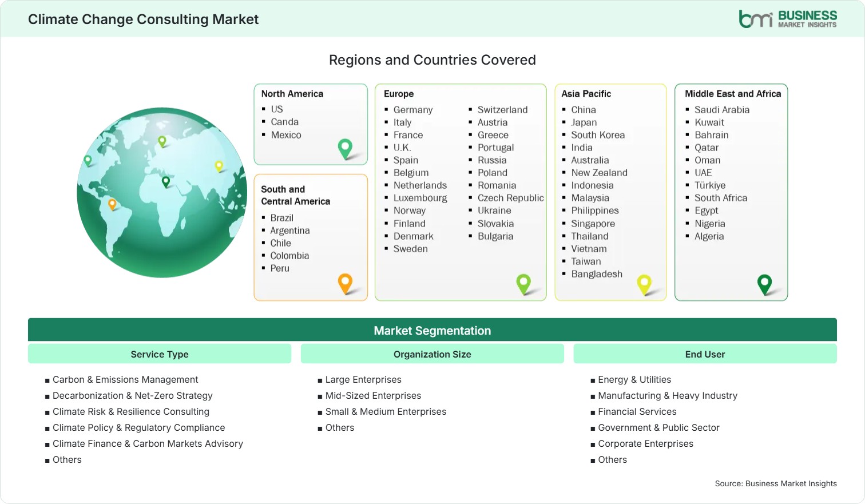Select the End User segment header
This screenshot has height=504, width=865.
(x=705, y=354)
